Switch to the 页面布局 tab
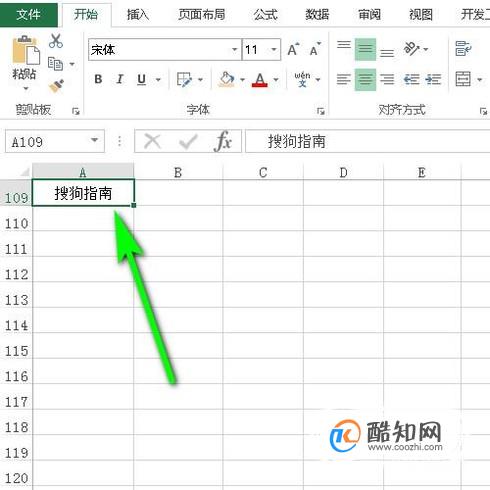490x490 pixels. [x=201, y=15]
